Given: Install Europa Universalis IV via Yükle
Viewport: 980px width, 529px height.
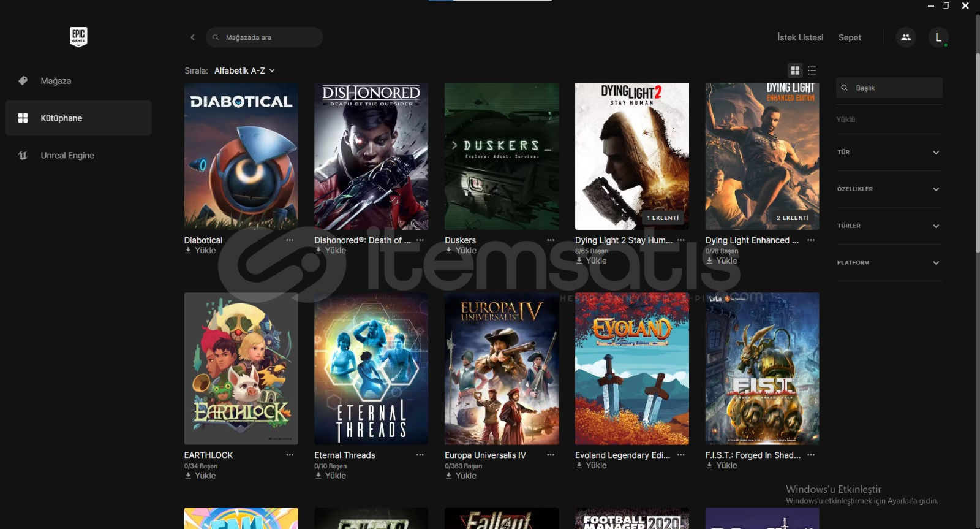Looking at the screenshot, I should pyautogui.click(x=461, y=476).
